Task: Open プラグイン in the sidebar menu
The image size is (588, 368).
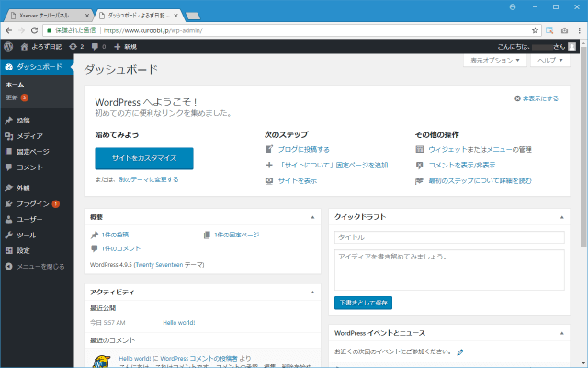Action: (32, 203)
